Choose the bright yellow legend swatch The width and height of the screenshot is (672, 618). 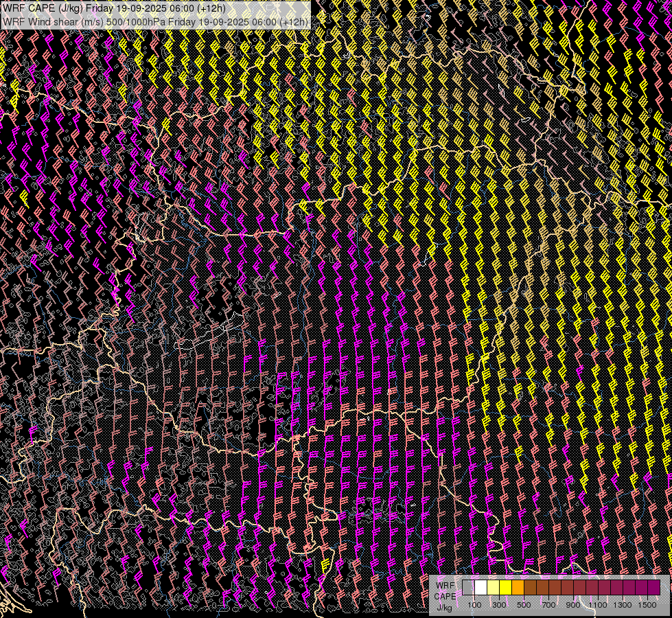click(505, 588)
